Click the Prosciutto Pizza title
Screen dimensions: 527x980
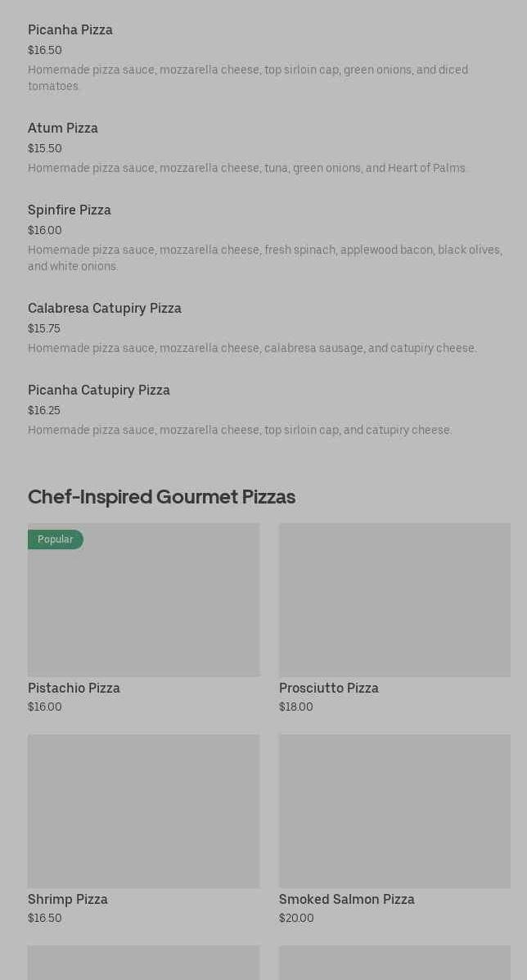click(x=328, y=689)
